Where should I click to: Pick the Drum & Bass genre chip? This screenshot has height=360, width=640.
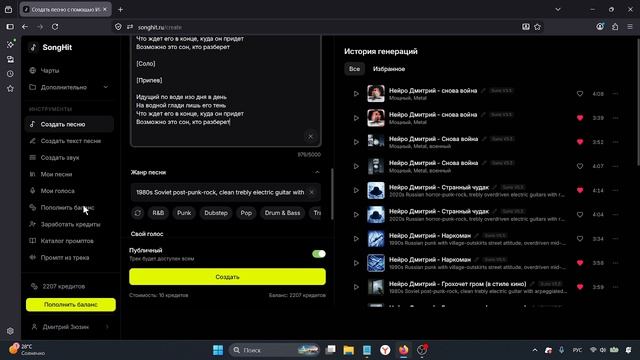(x=282, y=213)
